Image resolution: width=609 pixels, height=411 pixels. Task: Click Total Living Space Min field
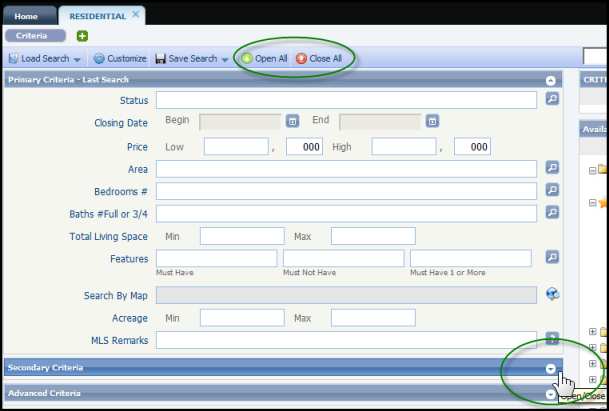tap(242, 236)
